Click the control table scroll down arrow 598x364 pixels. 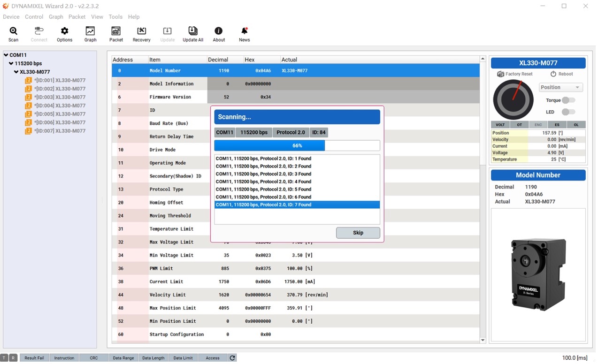(483, 340)
